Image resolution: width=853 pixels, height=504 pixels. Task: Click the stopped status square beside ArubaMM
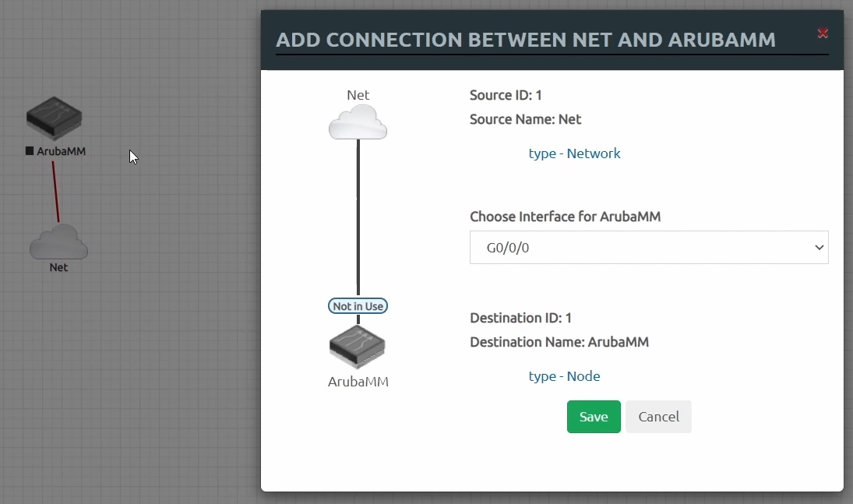pyautogui.click(x=30, y=151)
